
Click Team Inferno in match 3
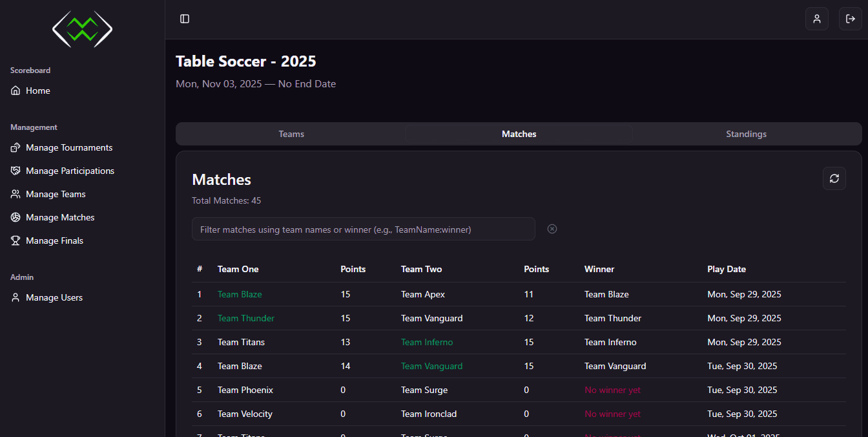pyautogui.click(x=427, y=342)
